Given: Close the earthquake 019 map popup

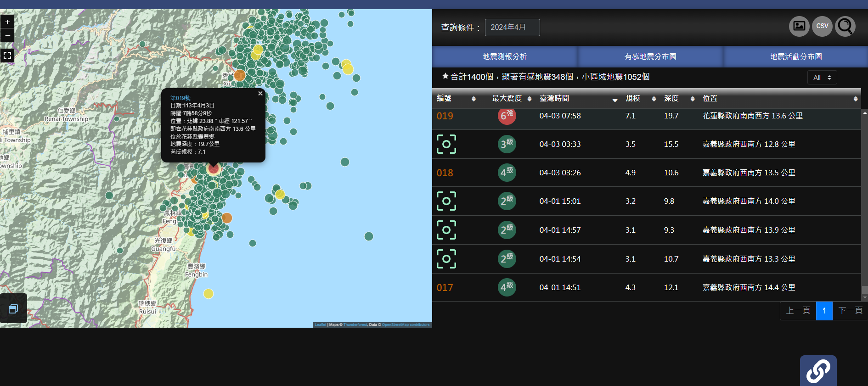Looking at the screenshot, I should tap(260, 94).
